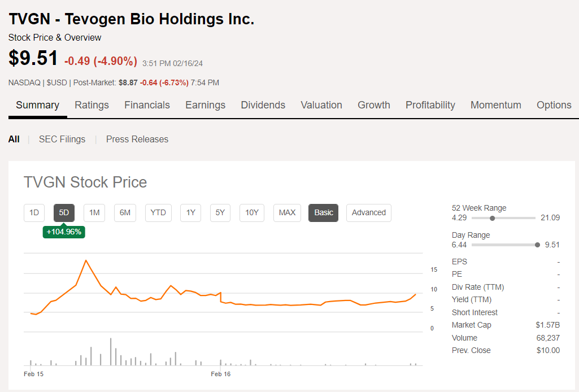Show the MAX price history
The image size is (579, 392).
click(x=287, y=212)
